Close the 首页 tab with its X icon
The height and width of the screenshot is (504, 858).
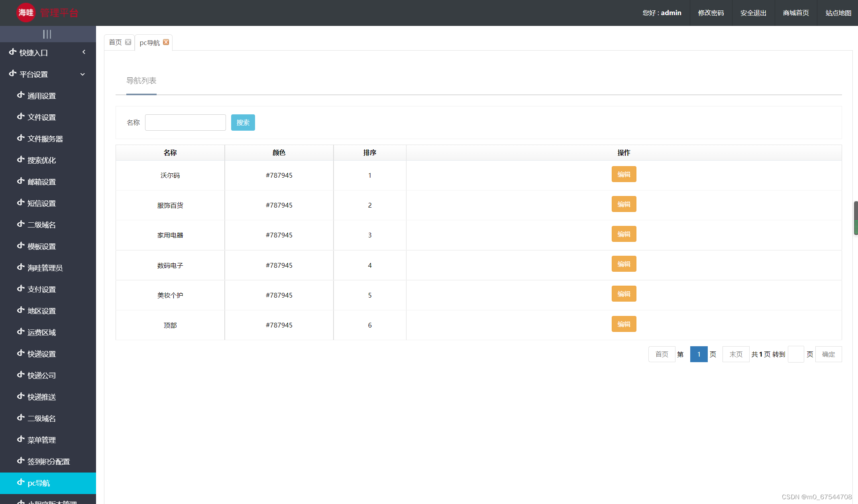[128, 42]
